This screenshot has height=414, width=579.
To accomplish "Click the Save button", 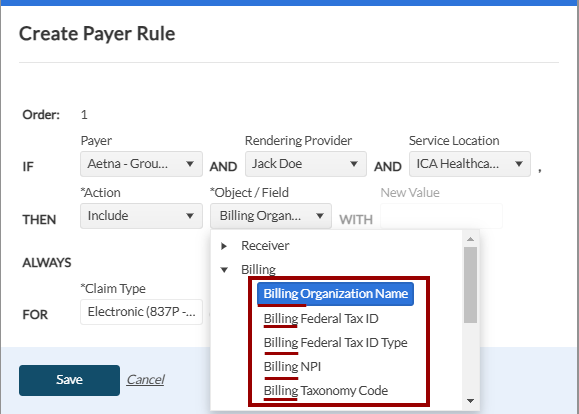I will (69, 380).
